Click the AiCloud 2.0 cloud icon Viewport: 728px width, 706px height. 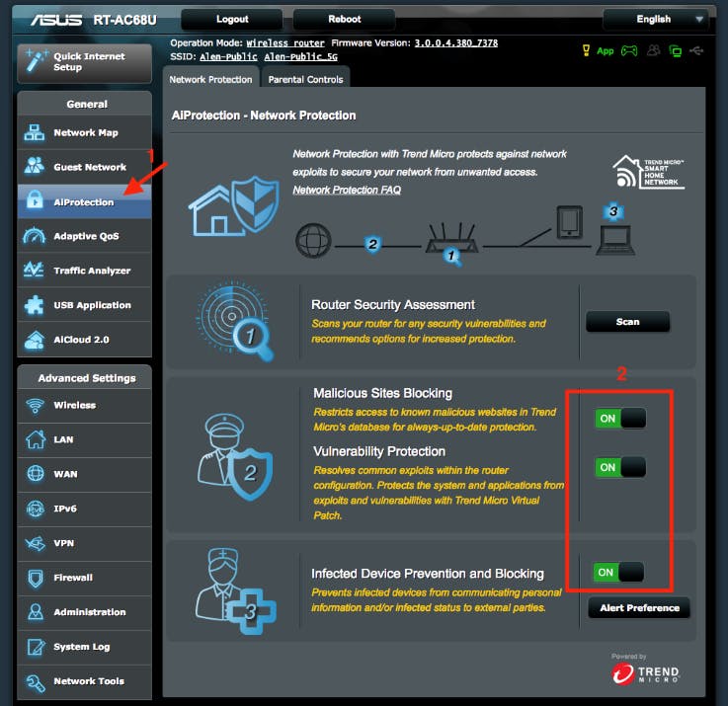point(34,341)
